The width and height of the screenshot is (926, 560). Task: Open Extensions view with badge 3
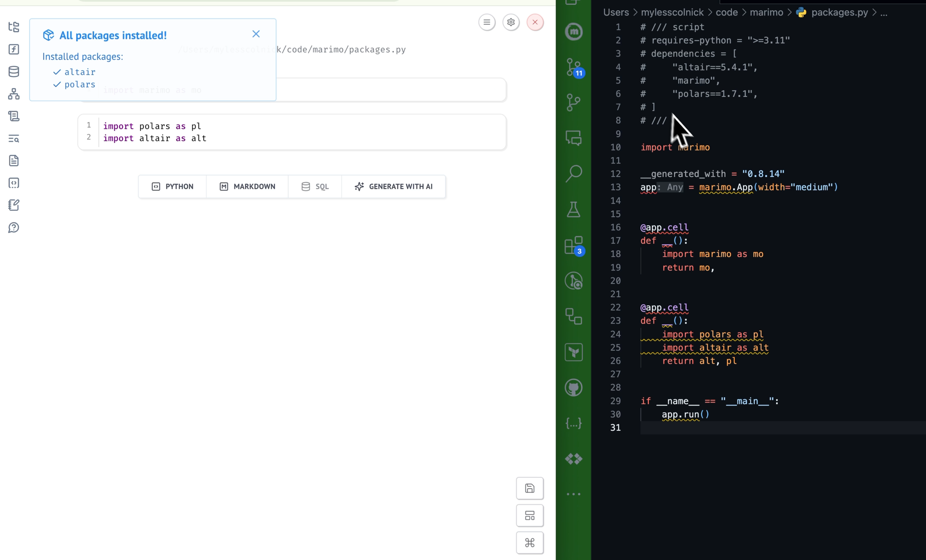click(x=574, y=246)
